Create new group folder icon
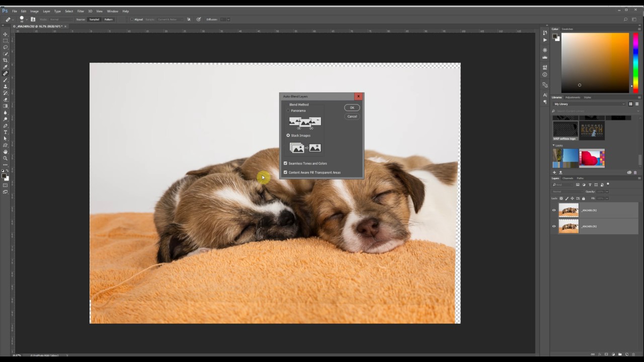The image size is (644, 362). (x=620, y=354)
